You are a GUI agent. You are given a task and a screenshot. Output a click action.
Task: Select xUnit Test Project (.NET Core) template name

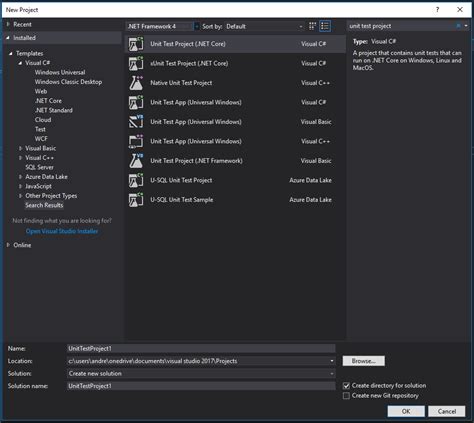[189, 63]
